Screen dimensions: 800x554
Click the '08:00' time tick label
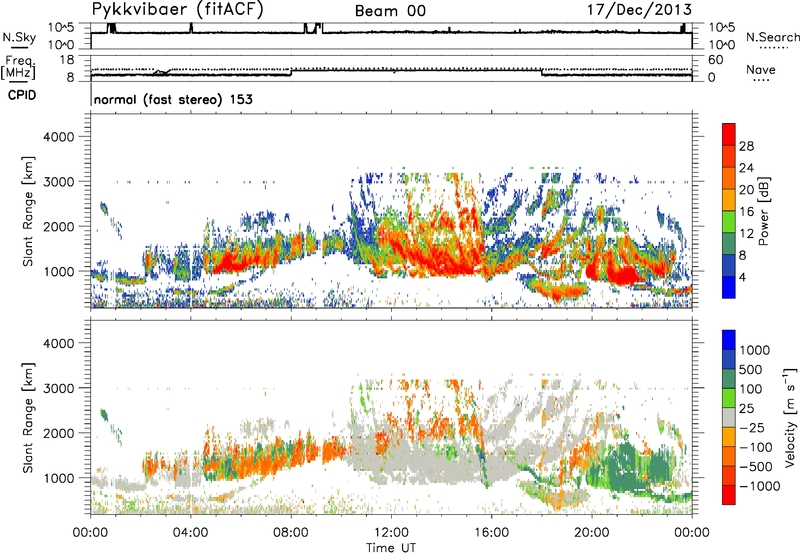coord(291,533)
